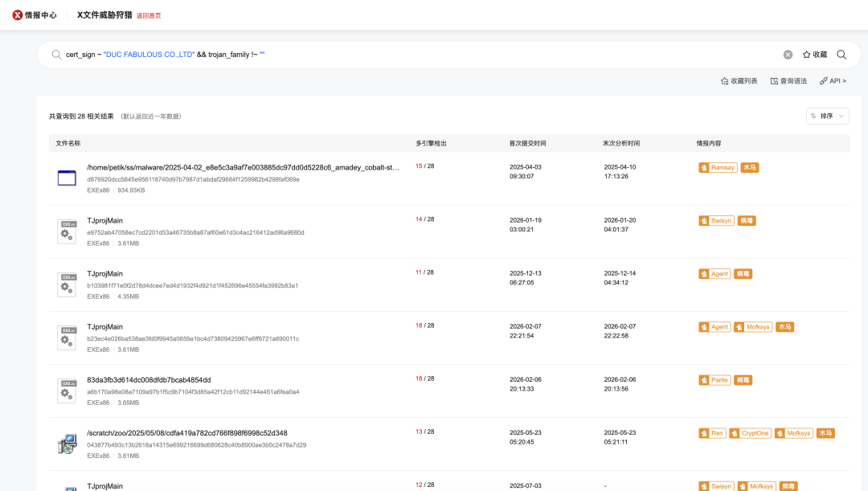The width and height of the screenshot is (868, 491).
Task: Click the 情报中心 logo icon
Action: click(18, 15)
